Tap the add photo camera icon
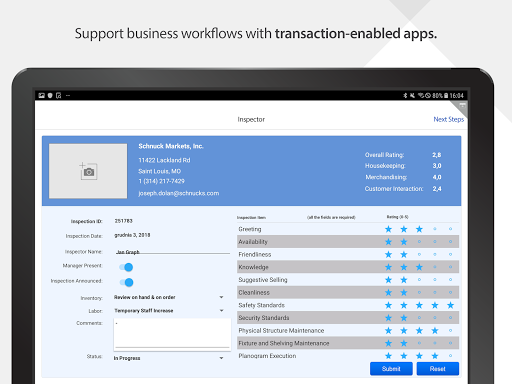Viewport: 512px width, 384px height. (88, 171)
